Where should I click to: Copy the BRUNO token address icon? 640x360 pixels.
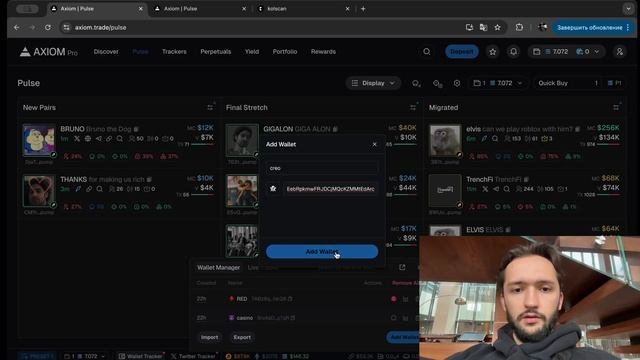tap(136, 129)
